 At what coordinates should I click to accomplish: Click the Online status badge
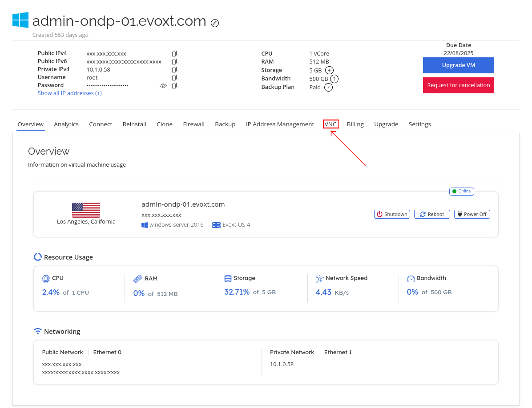(461, 191)
